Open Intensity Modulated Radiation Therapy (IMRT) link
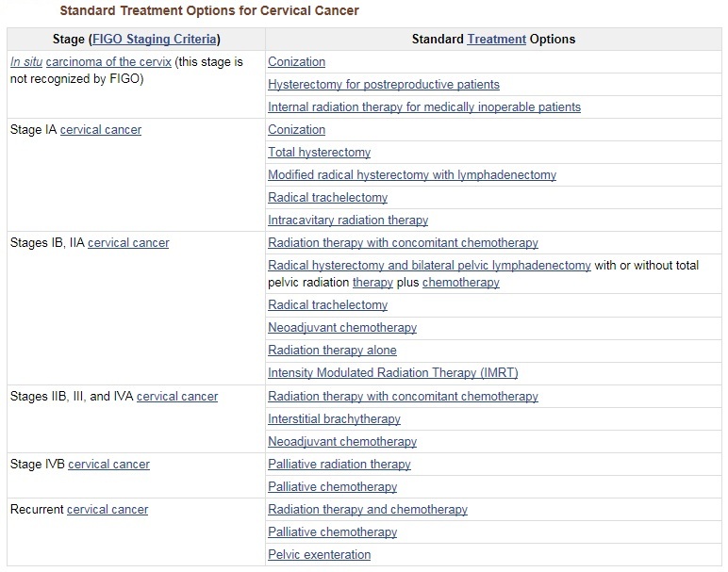Viewport: 728px width, 572px height. tap(393, 372)
